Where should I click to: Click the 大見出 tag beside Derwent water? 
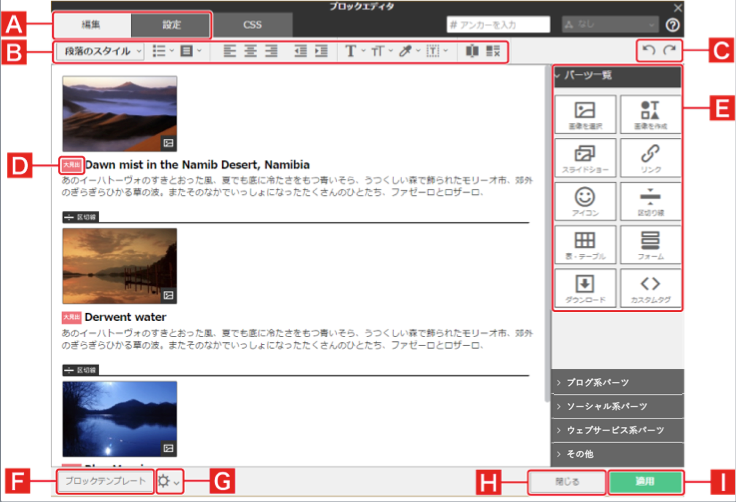pyautogui.click(x=72, y=317)
